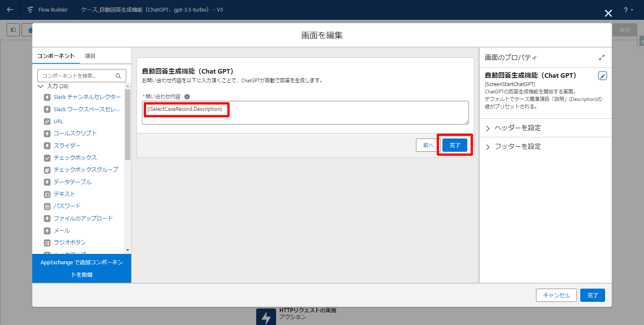This screenshot has height=325, width=644.
Task: Edit screen properties with pencil icon
Action: tap(603, 76)
